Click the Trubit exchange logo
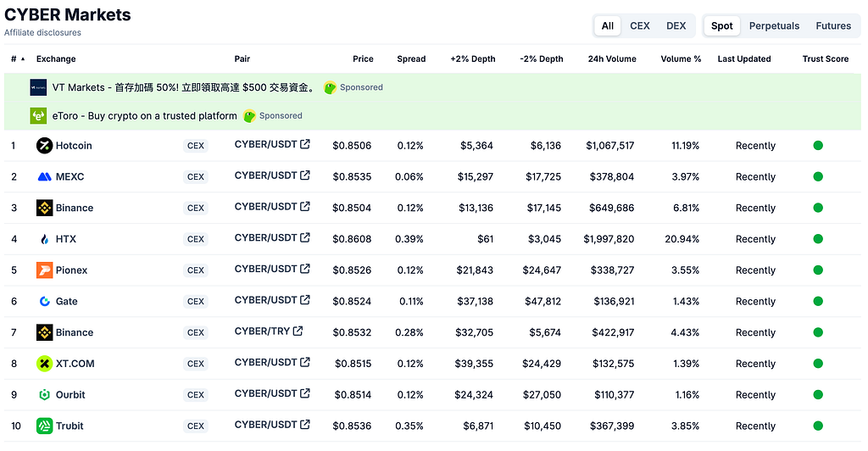The image size is (868, 451). [x=44, y=426]
